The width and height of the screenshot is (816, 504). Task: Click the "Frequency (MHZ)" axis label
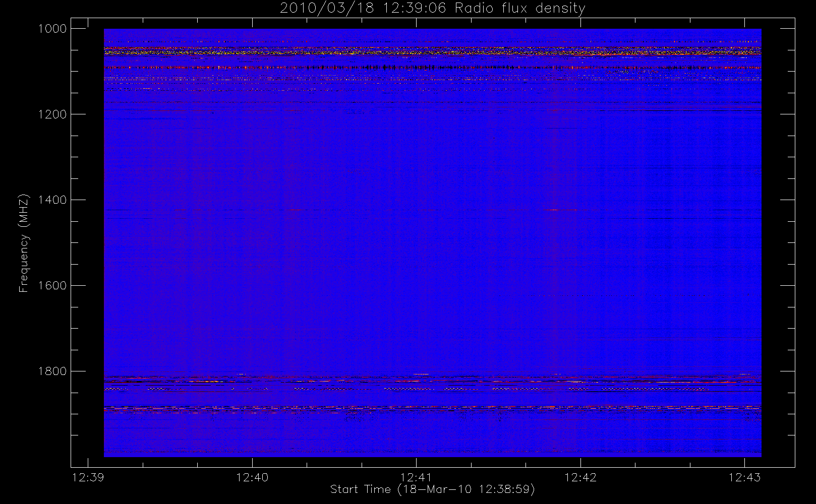pos(23,243)
